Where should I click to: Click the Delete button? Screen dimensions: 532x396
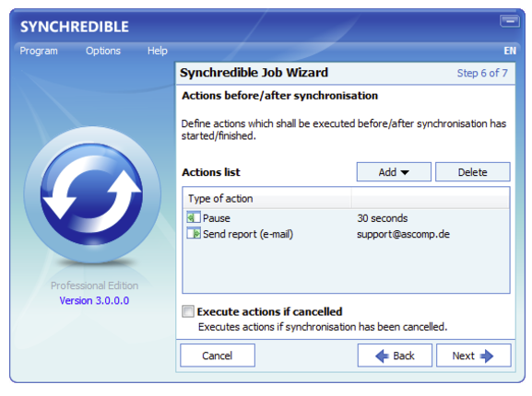[x=473, y=172]
